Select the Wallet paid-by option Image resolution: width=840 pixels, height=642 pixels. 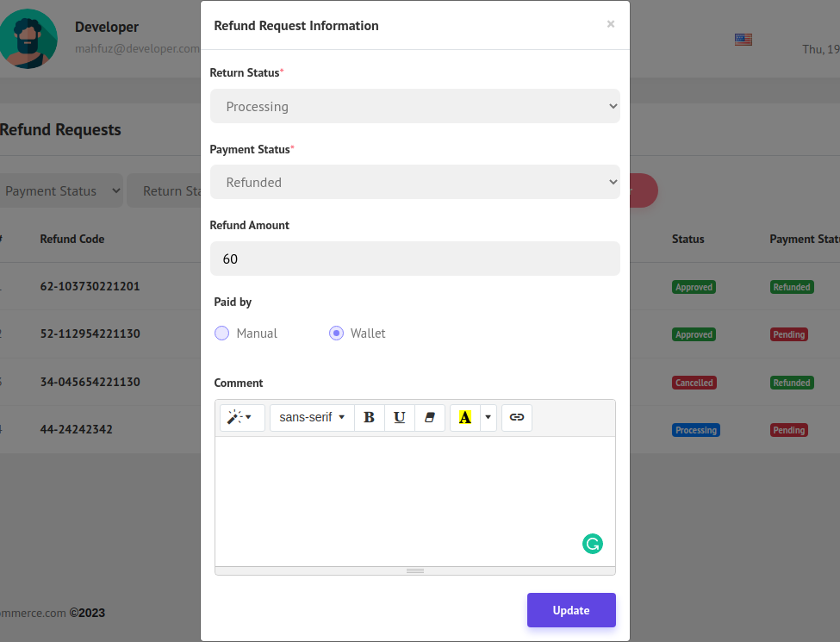tap(337, 333)
